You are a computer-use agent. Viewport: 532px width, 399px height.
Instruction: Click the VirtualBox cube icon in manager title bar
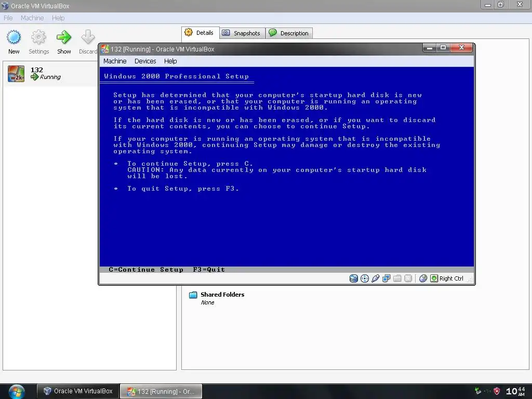point(5,6)
